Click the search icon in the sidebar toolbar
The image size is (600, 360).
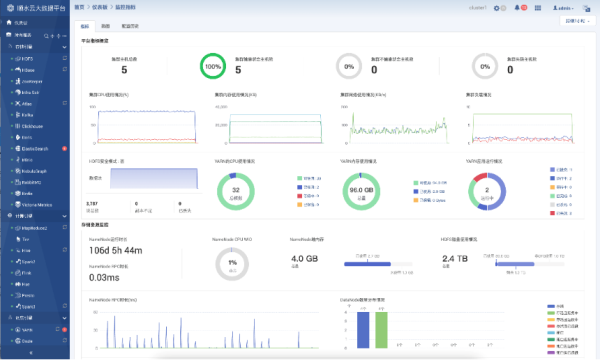coord(46,36)
